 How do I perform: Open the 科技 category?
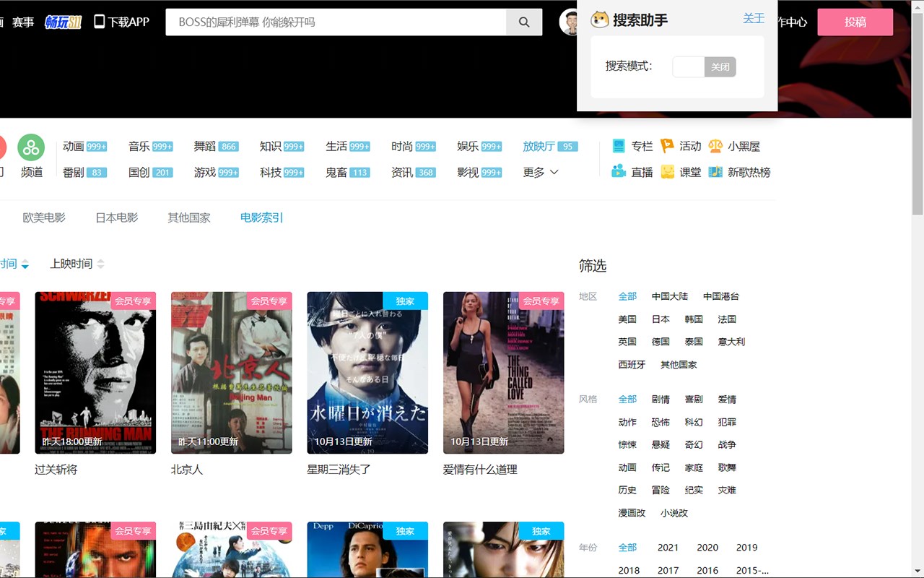coord(271,172)
